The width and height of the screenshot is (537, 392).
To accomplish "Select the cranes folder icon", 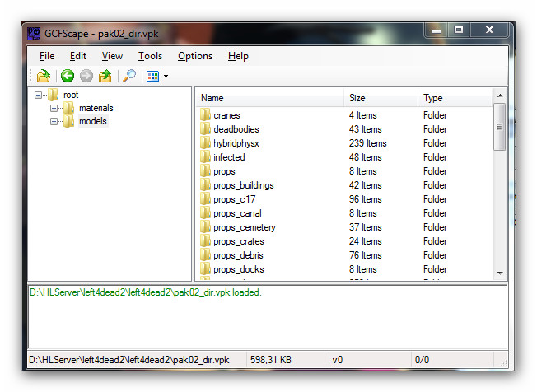I will coord(205,115).
